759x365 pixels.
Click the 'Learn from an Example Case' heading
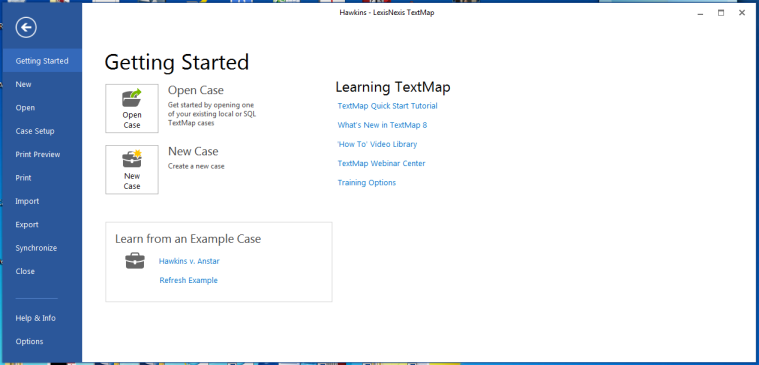pyautogui.click(x=188, y=239)
